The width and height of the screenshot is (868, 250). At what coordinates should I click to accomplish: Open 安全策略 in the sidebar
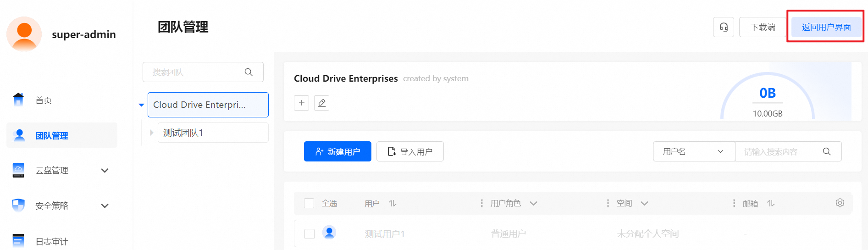[x=62, y=206]
